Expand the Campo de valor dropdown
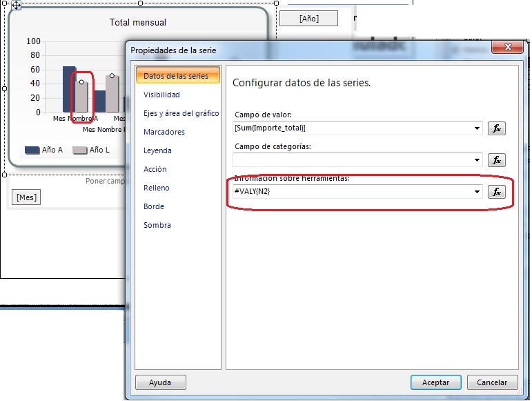The height and width of the screenshot is (401, 532). 477,128
